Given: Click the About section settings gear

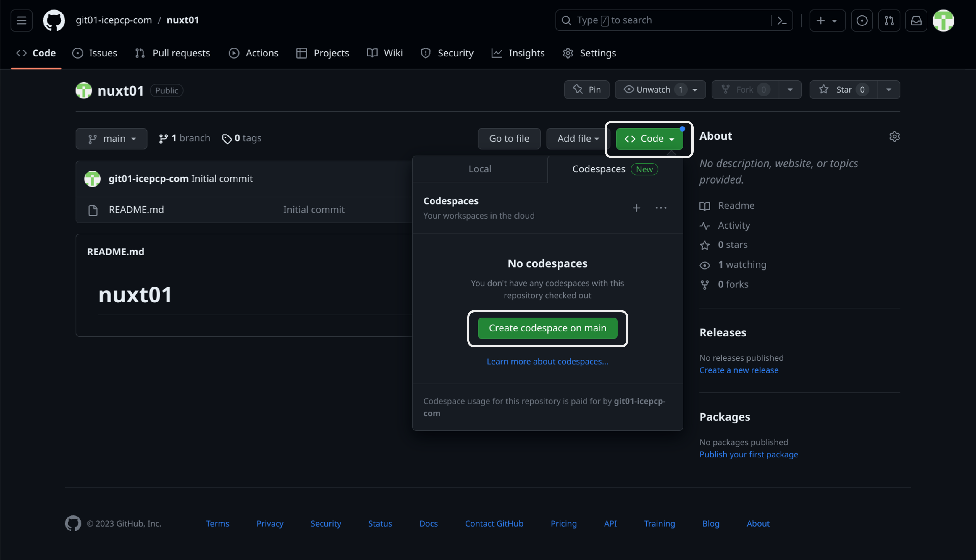Looking at the screenshot, I should (x=894, y=137).
